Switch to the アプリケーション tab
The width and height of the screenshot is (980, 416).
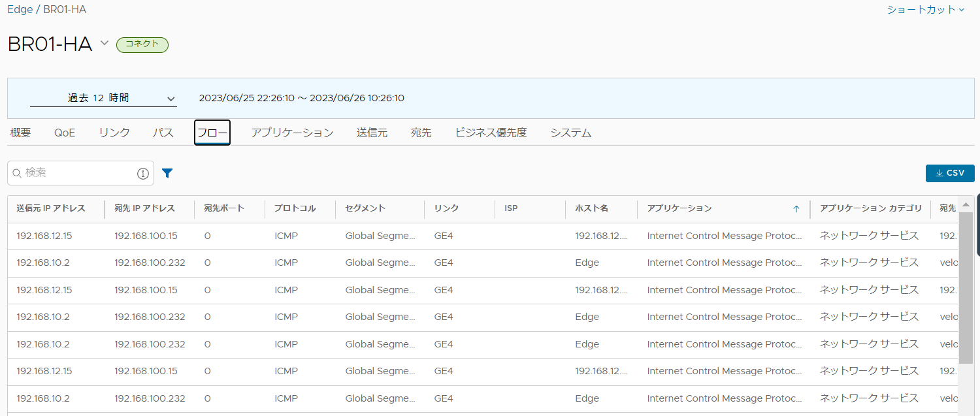coord(292,133)
